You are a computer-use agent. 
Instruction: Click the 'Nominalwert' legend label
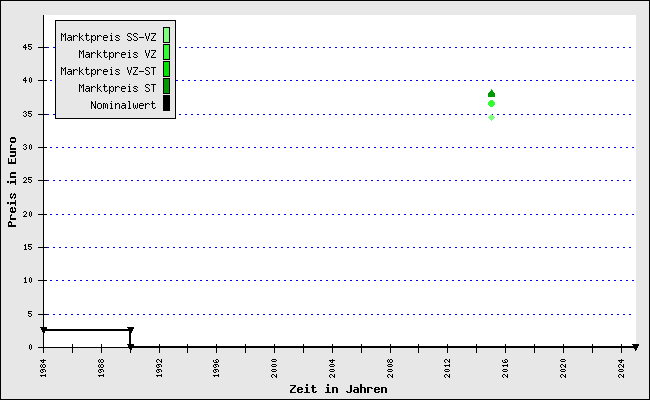(x=122, y=105)
